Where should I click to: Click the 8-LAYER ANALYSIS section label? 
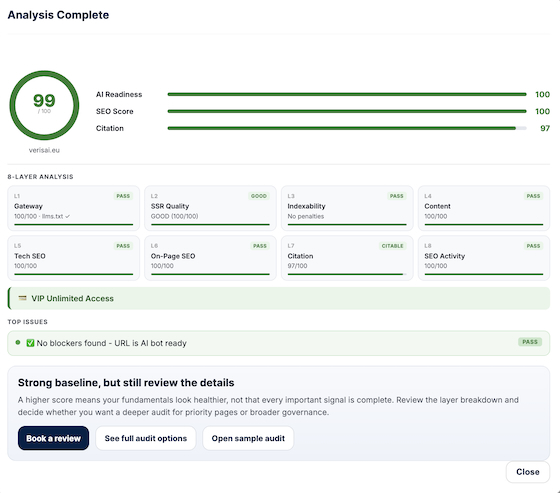[x=40, y=176]
